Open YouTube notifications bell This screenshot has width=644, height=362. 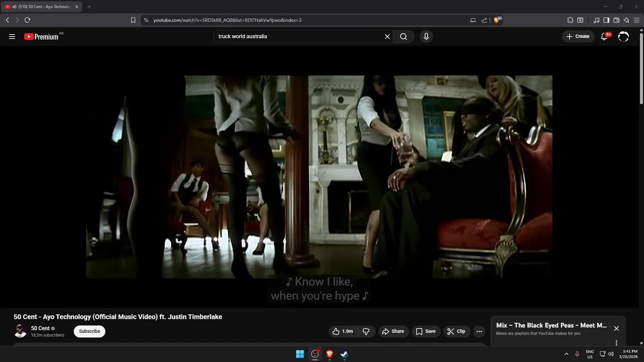click(x=605, y=36)
